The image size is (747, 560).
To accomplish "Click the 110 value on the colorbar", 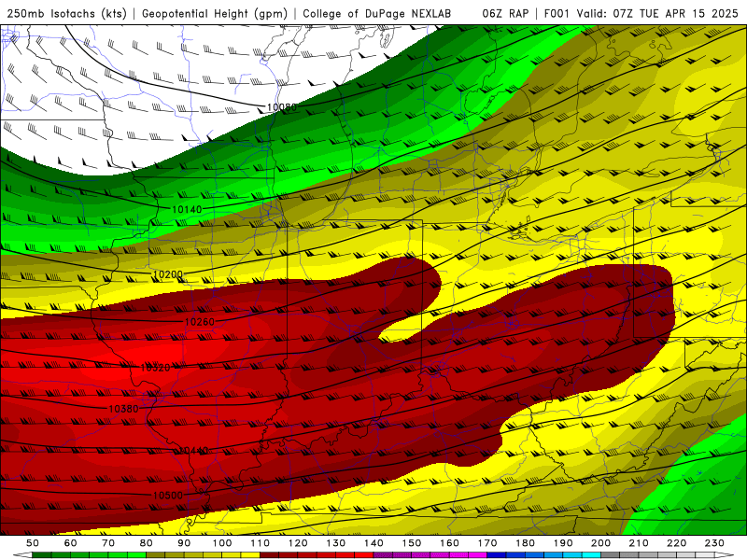I will click(x=260, y=543).
